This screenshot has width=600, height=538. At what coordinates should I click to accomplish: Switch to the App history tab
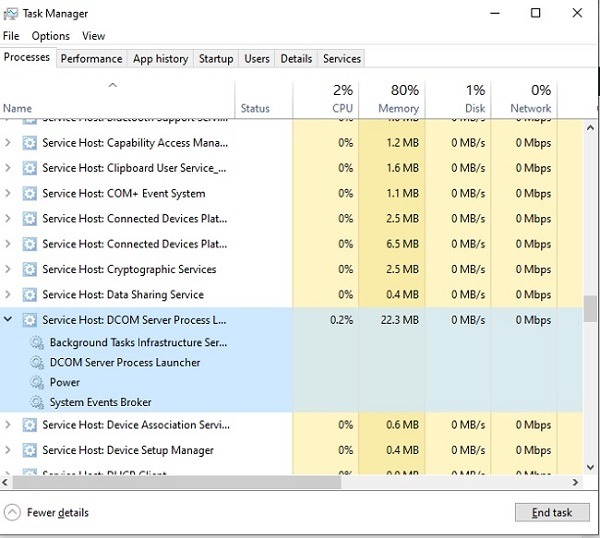[x=160, y=59]
